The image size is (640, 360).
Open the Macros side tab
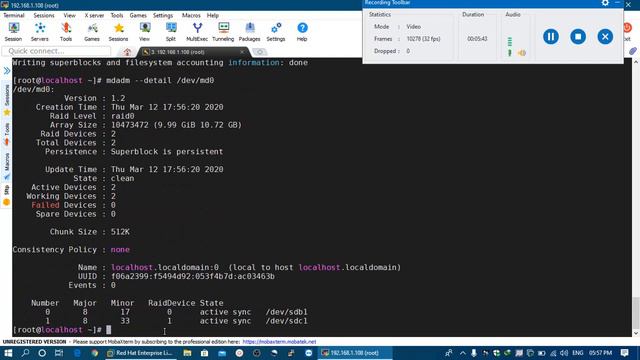[x=7, y=166]
